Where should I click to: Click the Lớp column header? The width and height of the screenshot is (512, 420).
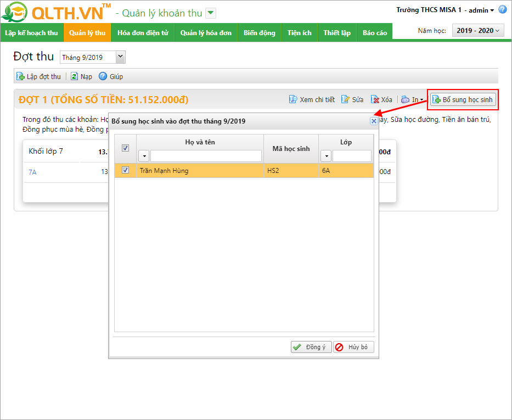tap(346, 142)
